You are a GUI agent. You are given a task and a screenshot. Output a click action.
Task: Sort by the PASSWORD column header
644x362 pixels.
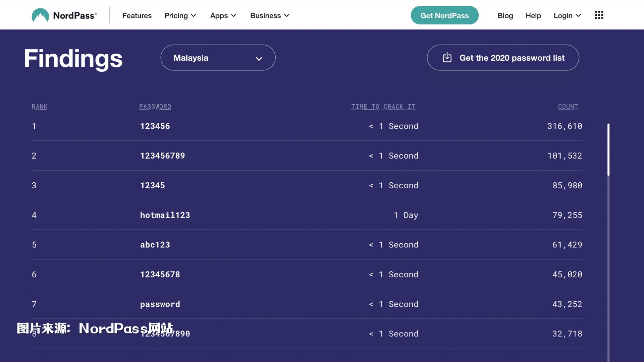tap(155, 107)
